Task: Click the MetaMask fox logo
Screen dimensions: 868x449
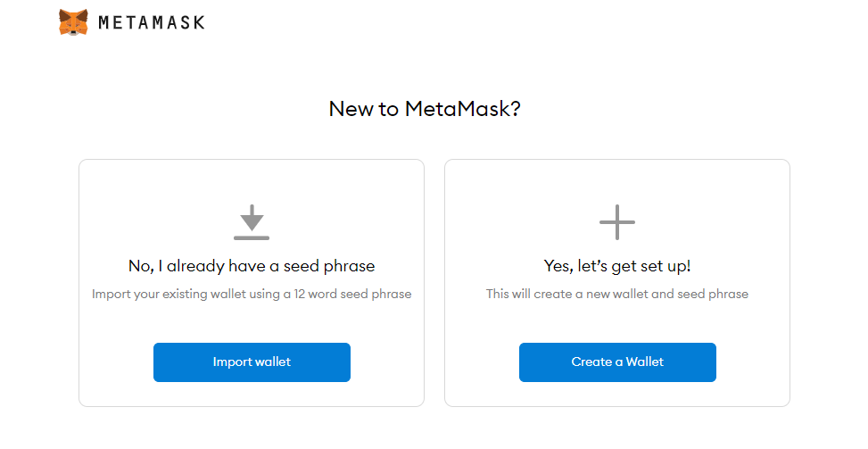Action: pos(73,21)
